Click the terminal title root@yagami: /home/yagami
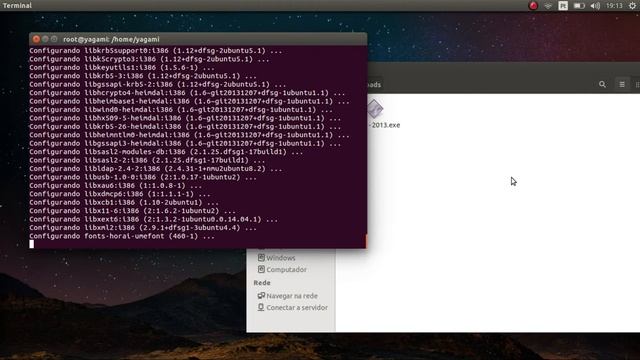 [x=111, y=39]
